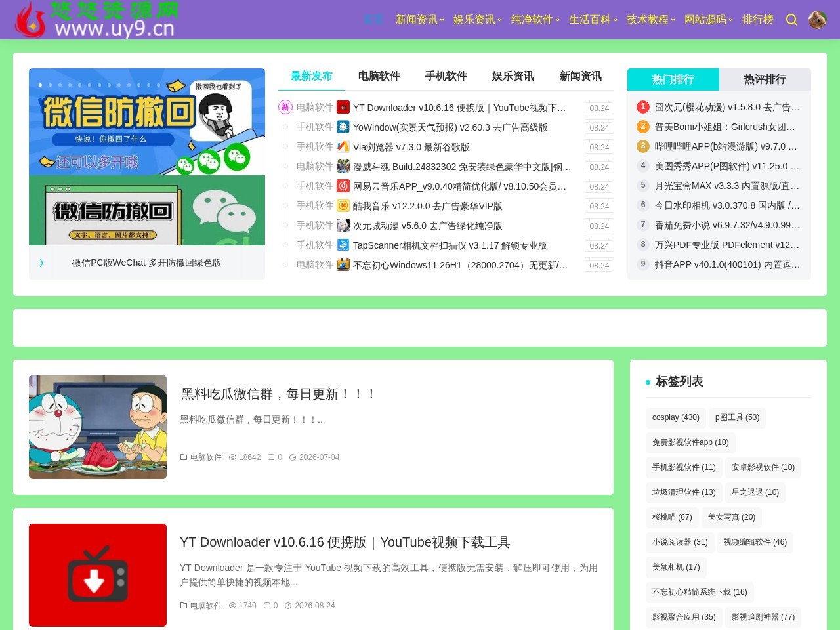Viewport: 840px width, 630px height.
Task: Open YT Downloader v10.6.16 list link
Action: pos(460,108)
